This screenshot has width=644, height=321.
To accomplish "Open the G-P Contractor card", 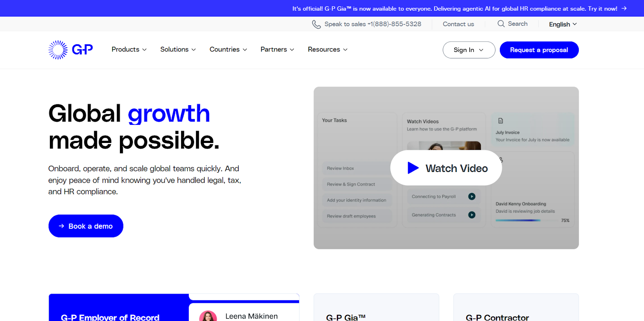I will coord(516,307).
